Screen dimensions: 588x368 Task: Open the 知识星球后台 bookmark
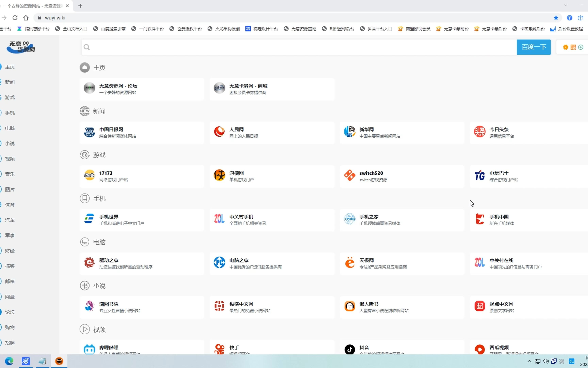pos(338,29)
